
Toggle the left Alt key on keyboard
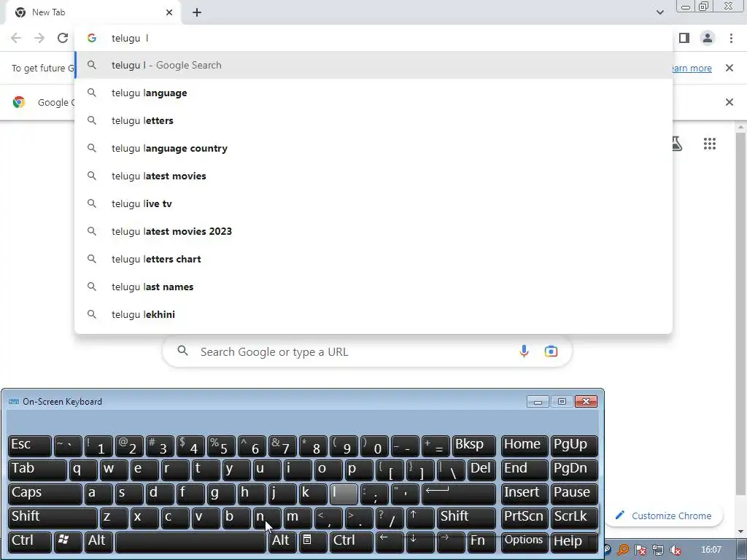(x=98, y=542)
